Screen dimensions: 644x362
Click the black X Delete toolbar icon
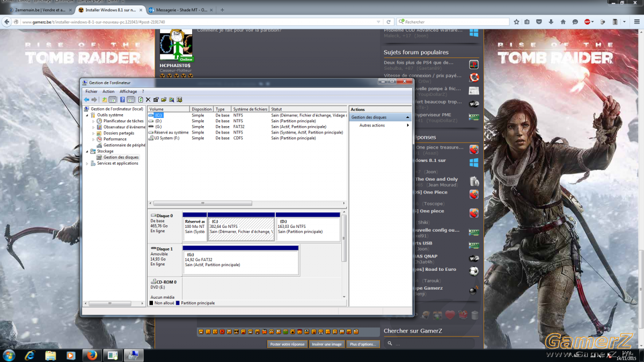coord(148,100)
